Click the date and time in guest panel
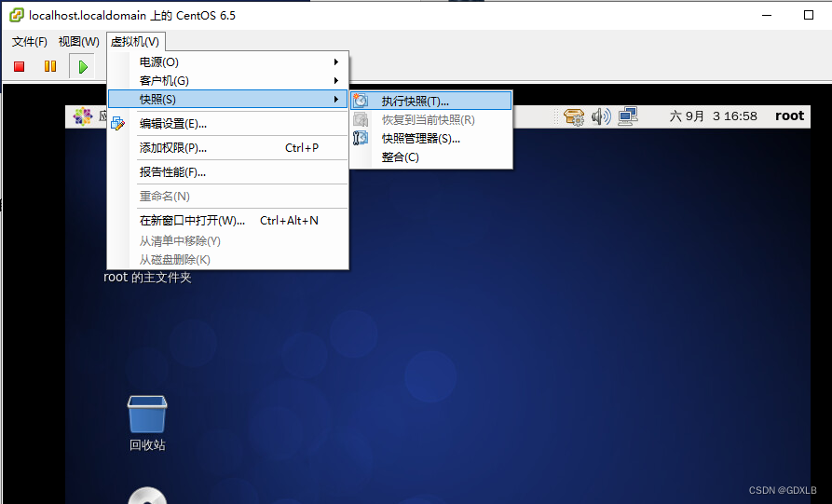Viewport: 832px width, 504px height. 713,116
